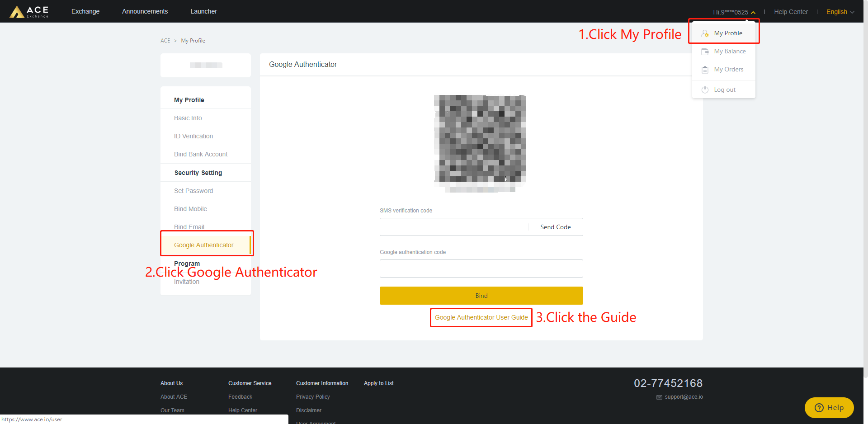This screenshot has width=868, height=424.
Task: Open Set Password in sidebar
Action: click(x=193, y=191)
